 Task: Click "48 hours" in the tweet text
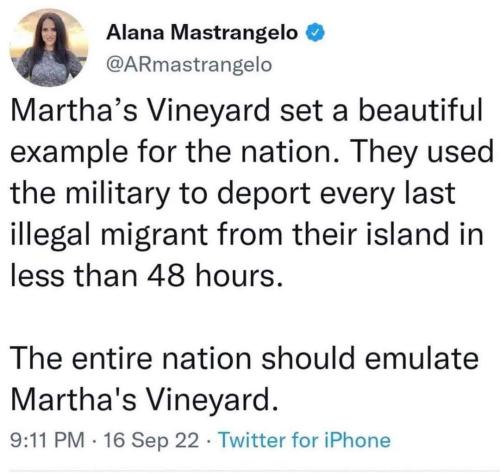214,276
